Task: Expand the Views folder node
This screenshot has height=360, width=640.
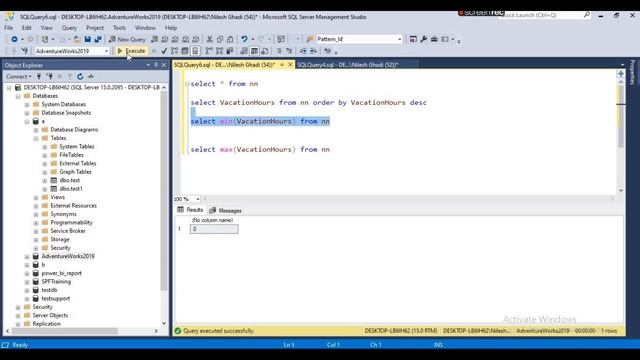Action: point(36,198)
